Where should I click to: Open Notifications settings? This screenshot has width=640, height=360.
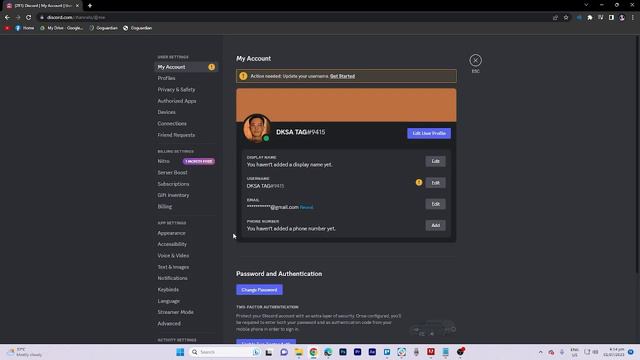tap(172, 278)
